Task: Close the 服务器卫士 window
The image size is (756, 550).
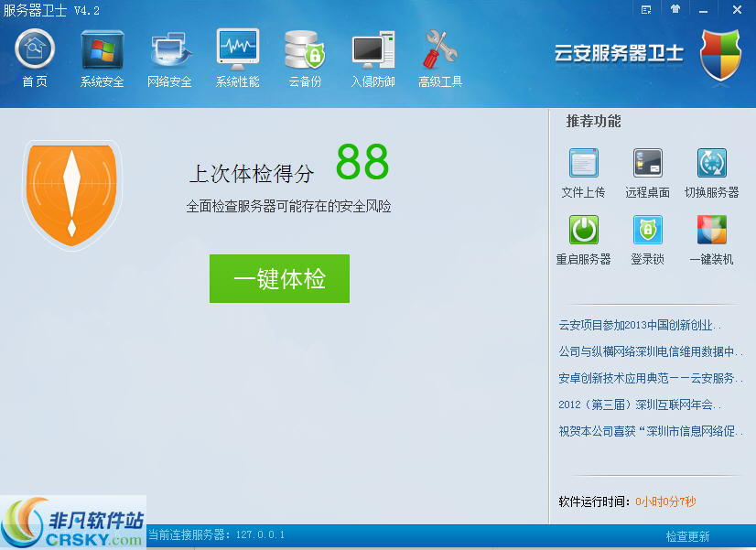Action: click(x=737, y=10)
